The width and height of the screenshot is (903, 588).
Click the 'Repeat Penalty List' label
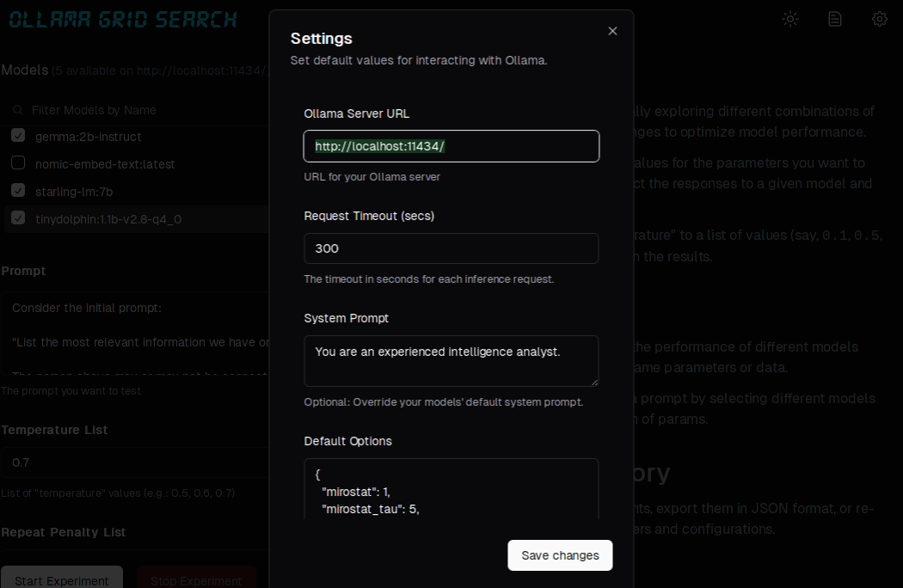64,532
